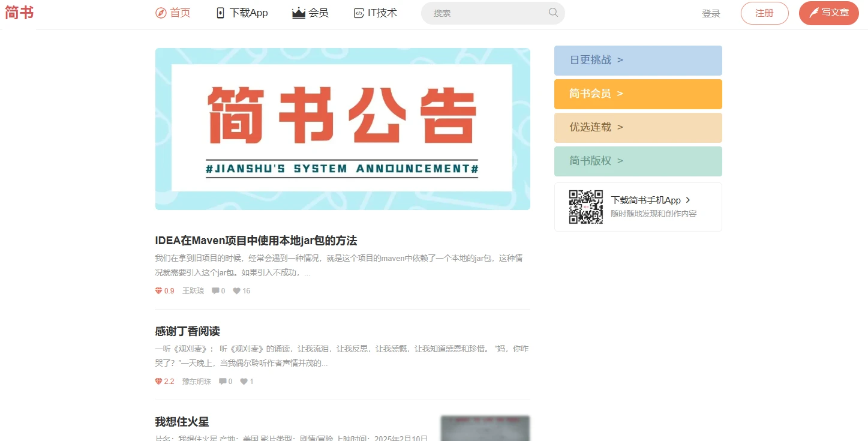The width and height of the screenshot is (868, 441).
Task: Open the 简书会员 sidebar card
Action: coord(638,94)
